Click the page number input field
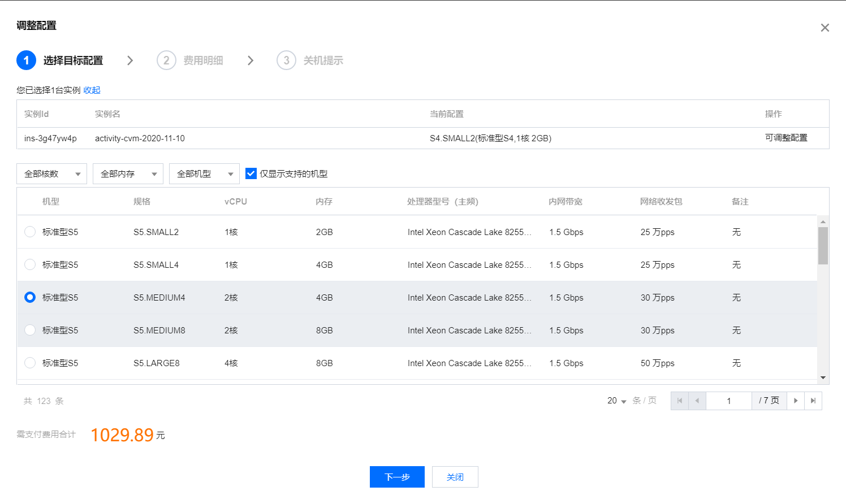Screen dimensions: 846x504 (x=729, y=401)
